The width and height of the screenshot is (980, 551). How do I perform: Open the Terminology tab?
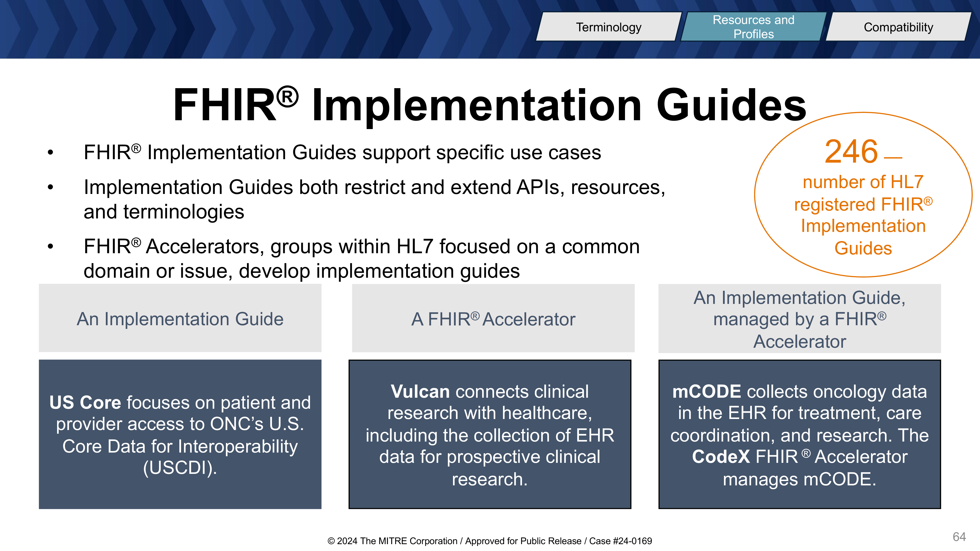click(x=608, y=27)
